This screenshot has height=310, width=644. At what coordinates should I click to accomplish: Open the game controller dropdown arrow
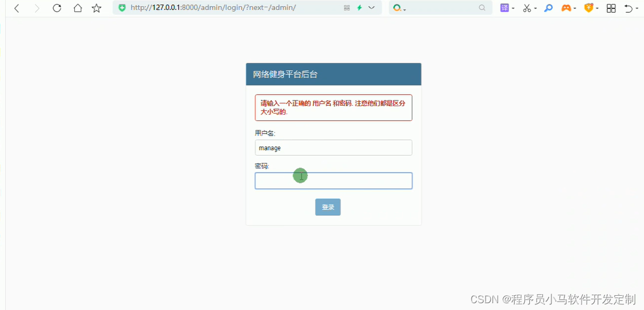[575, 8]
